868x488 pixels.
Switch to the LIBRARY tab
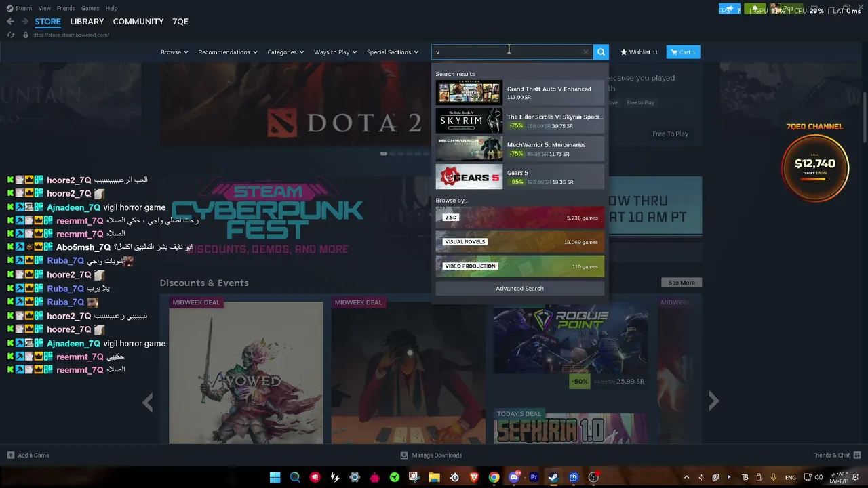[87, 22]
